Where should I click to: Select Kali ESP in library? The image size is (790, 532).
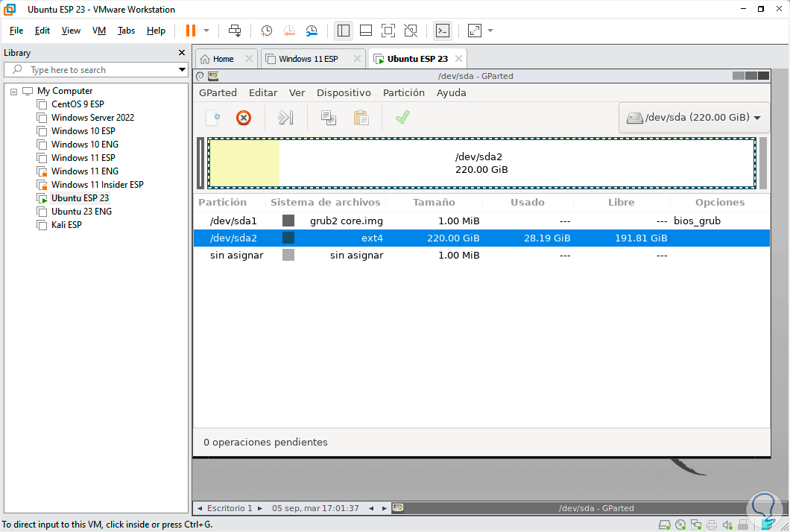click(66, 225)
